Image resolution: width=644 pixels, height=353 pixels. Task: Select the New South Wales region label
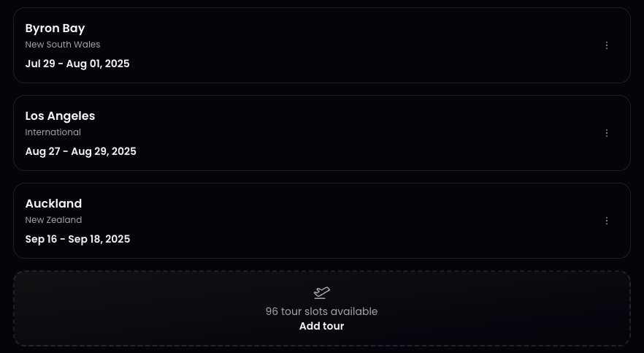(x=63, y=45)
